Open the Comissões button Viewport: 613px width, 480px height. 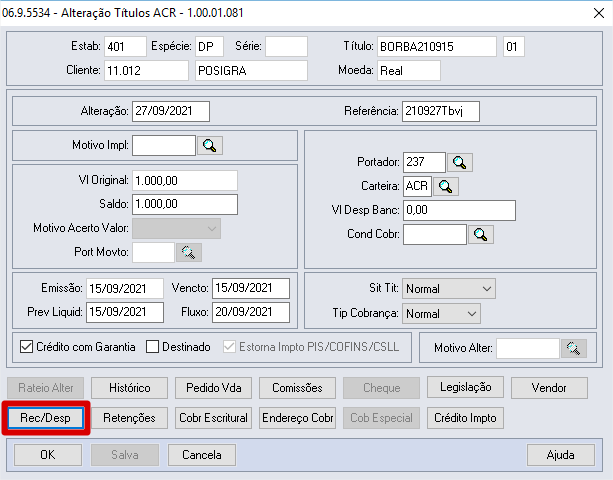[x=298, y=388]
